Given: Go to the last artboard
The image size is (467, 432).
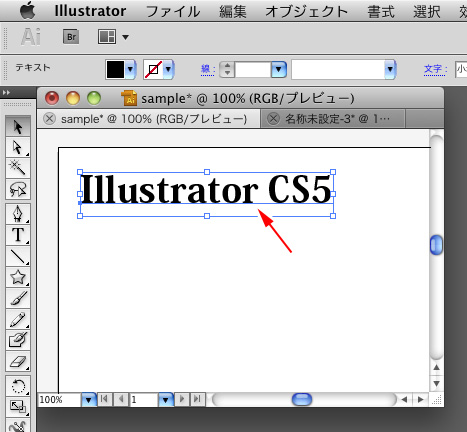Looking at the screenshot, I should pyautogui.click(x=197, y=399).
